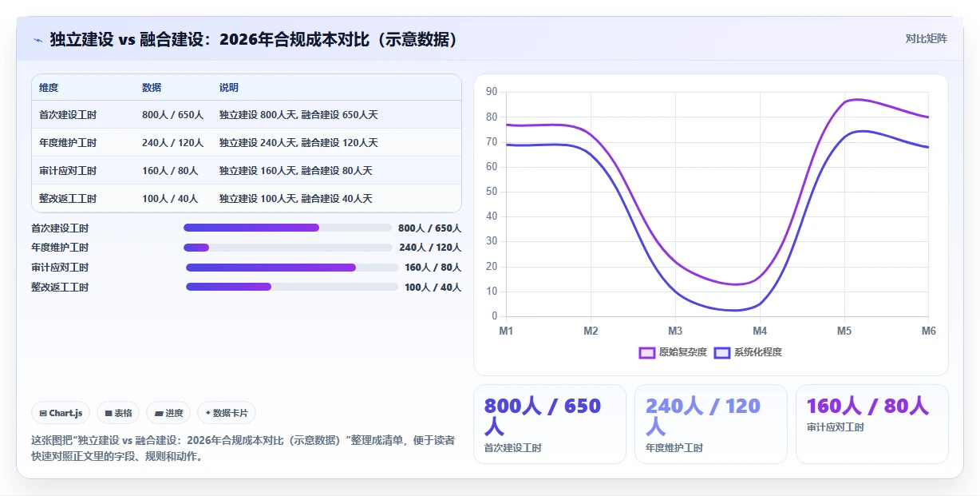Viewport: 980px width, 496px height.
Task: Click description 独立建设 800人天, 融合建设 650人天
Action: click(x=298, y=115)
